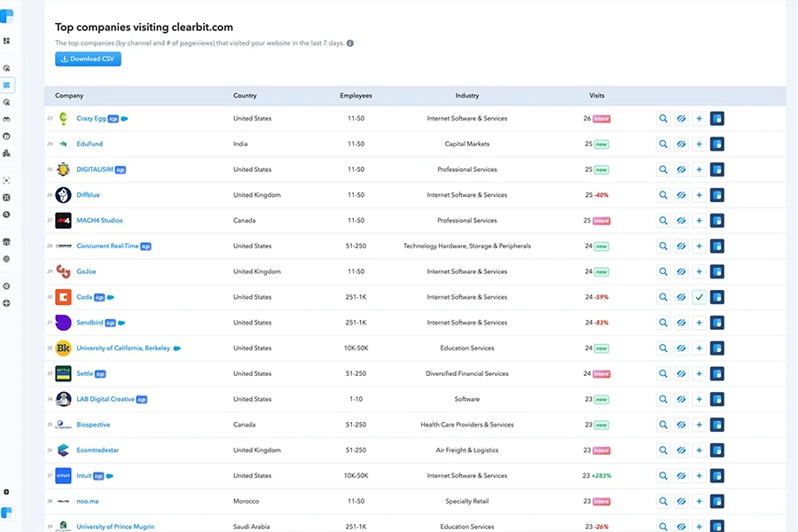Open University of Prince Mugrin link
The image size is (798, 532).
click(x=115, y=527)
